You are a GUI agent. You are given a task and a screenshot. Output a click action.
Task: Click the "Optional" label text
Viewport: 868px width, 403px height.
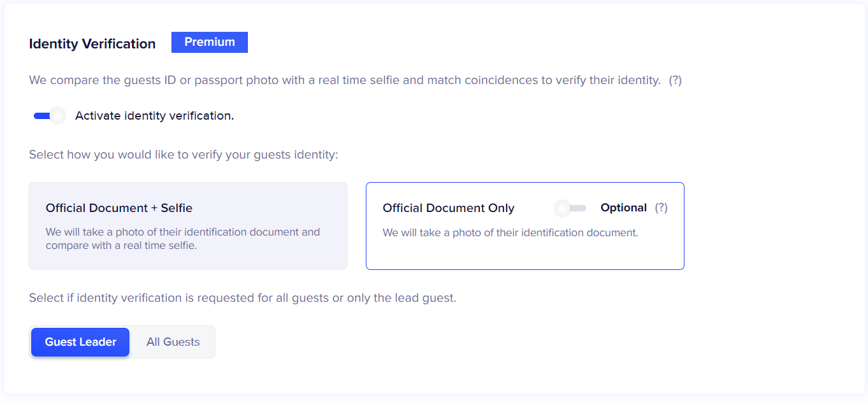(x=623, y=208)
